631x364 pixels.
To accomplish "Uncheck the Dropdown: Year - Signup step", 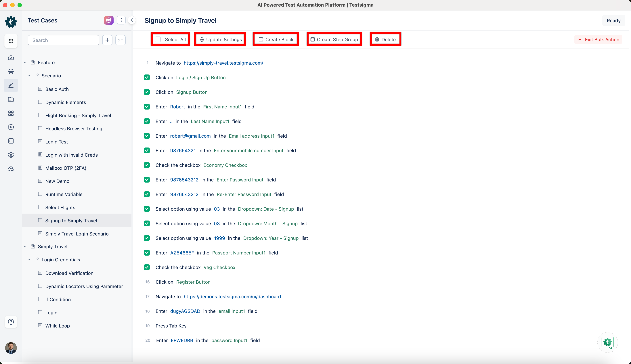I will coord(147,238).
